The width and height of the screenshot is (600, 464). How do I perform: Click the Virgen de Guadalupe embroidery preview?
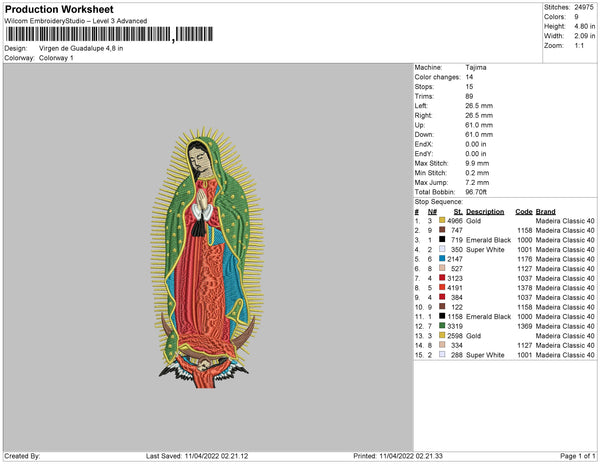(x=207, y=257)
